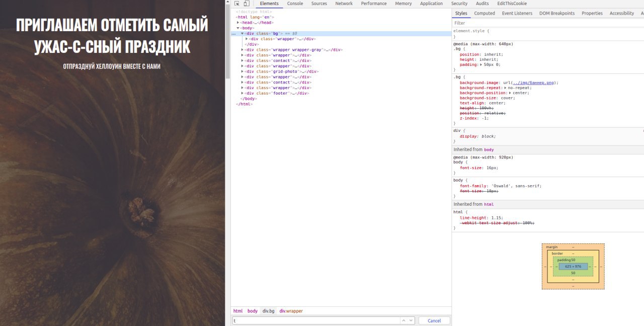This screenshot has height=326, width=644.
Task: Open the Security tab
Action: click(x=459, y=4)
